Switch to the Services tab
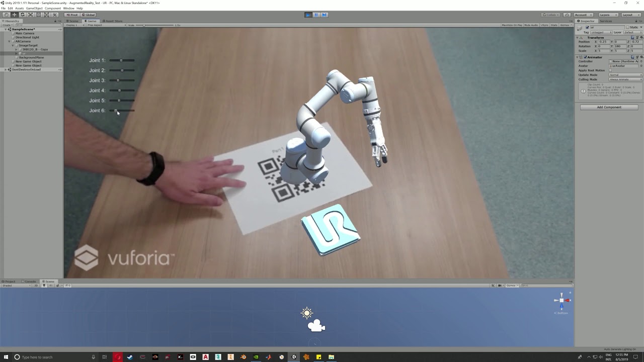The image size is (644, 362). click(606, 21)
